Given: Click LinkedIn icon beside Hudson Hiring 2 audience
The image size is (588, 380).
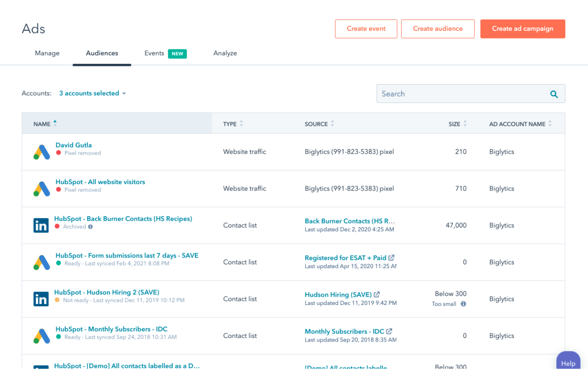Looking at the screenshot, I should [x=41, y=299].
